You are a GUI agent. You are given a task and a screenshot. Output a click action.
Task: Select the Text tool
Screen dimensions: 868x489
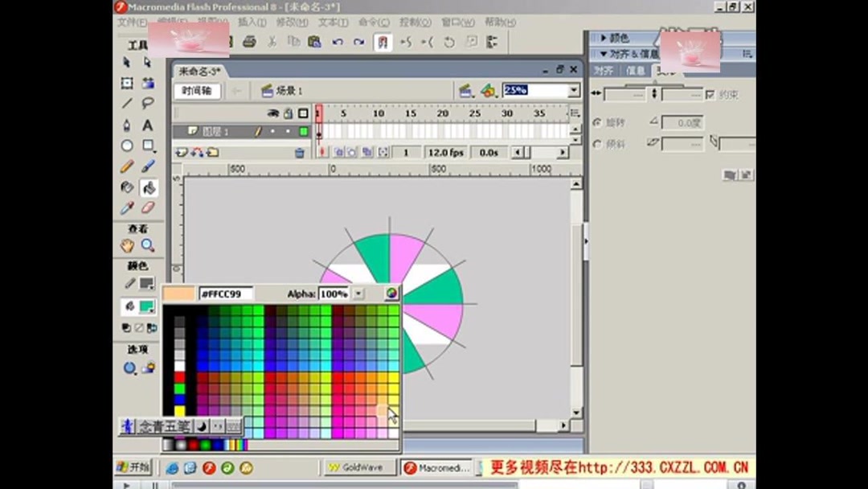145,123
